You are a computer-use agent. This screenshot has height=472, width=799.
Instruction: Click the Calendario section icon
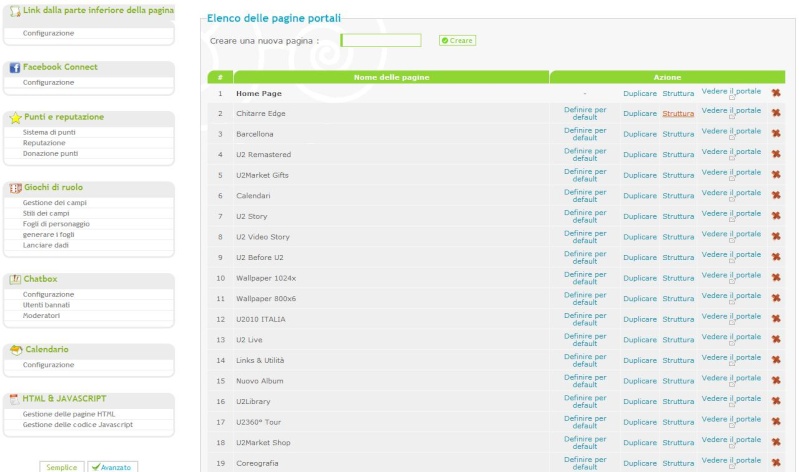pos(16,350)
